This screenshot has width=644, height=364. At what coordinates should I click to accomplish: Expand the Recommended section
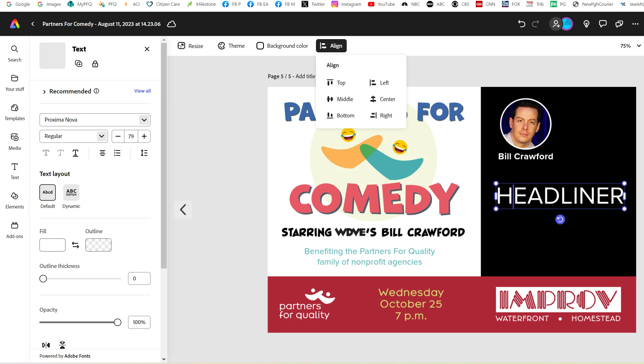44,91
